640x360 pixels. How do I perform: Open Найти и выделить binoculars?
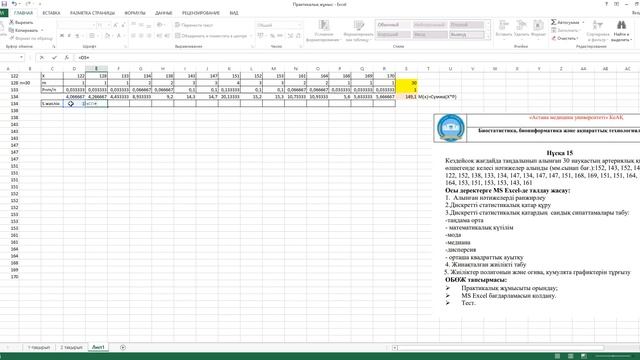(x=621, y=31)
